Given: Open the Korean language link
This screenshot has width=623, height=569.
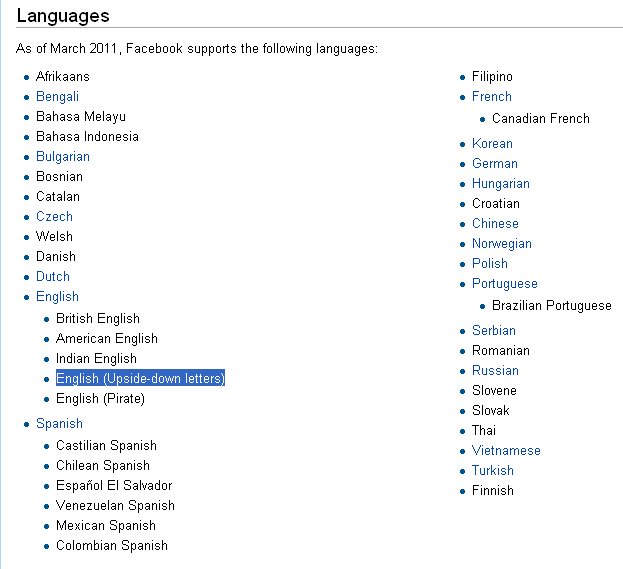Looking at the screenshot, I should 492,144.
